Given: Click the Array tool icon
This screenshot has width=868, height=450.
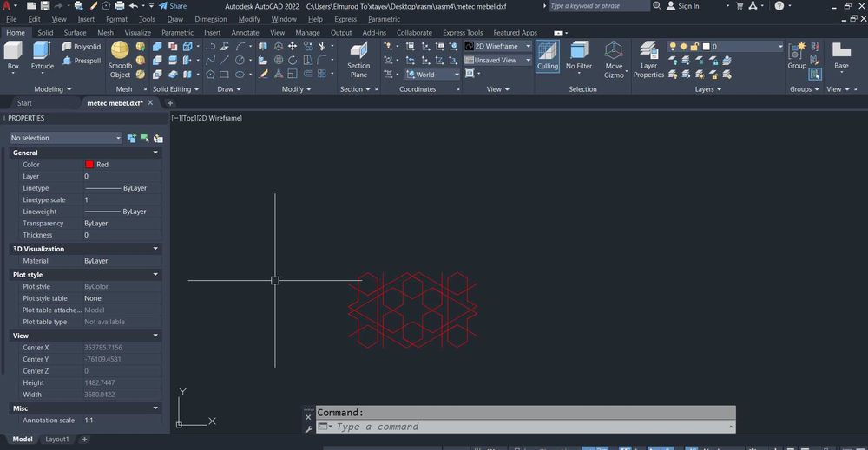Looking at the screenshot, I should click(322, 74).
